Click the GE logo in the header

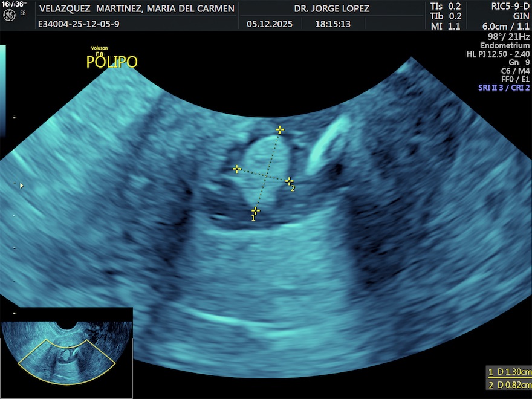click(x=8, y=13)
